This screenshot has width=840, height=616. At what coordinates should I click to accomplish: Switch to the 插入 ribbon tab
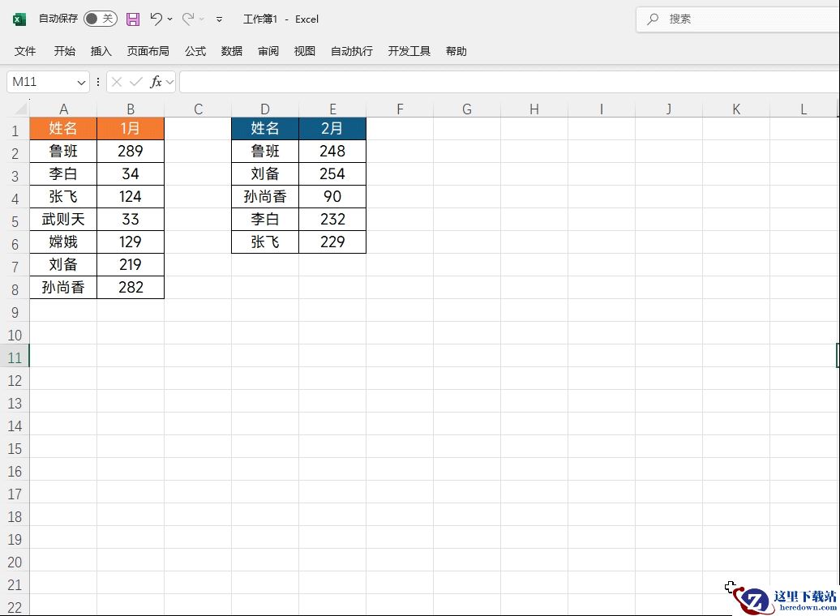(101, 51)
